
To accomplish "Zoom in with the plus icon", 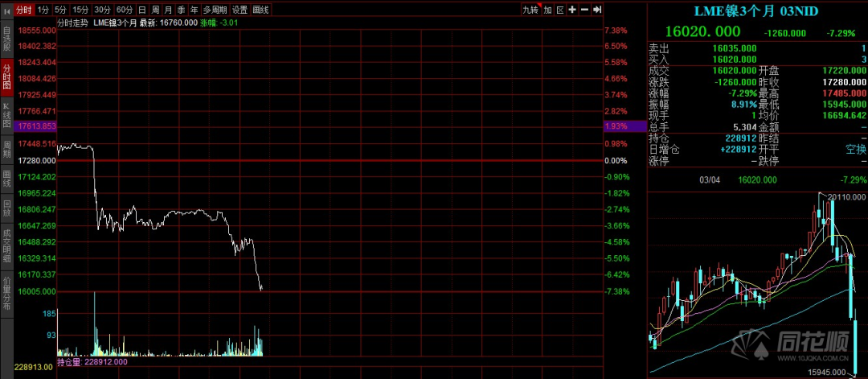I will coord(572,10).
